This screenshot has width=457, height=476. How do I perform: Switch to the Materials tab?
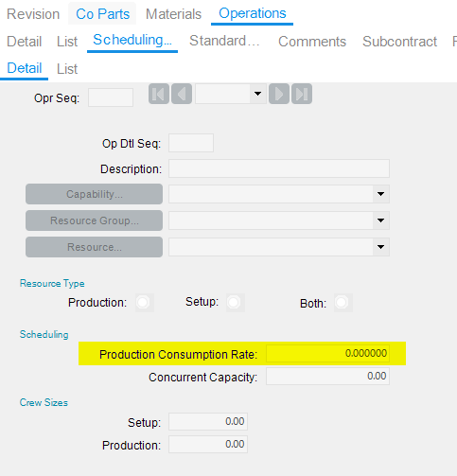click(x=173, y=14)
